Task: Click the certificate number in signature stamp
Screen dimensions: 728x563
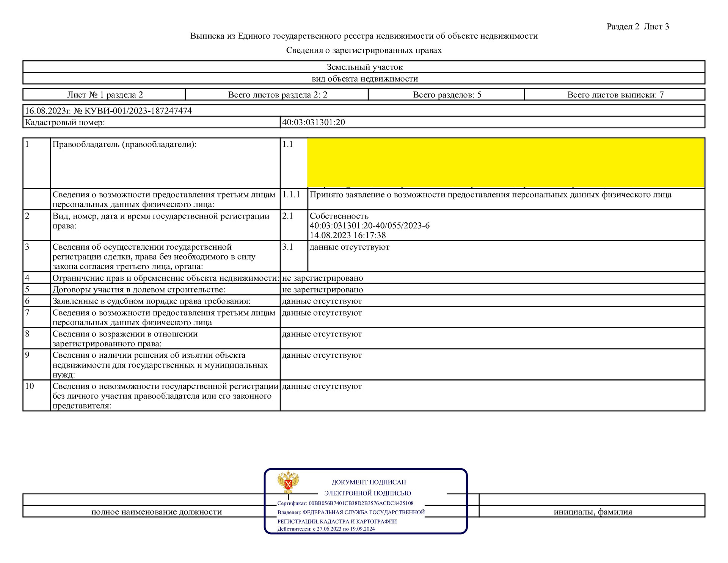Action: click(361, 503)
